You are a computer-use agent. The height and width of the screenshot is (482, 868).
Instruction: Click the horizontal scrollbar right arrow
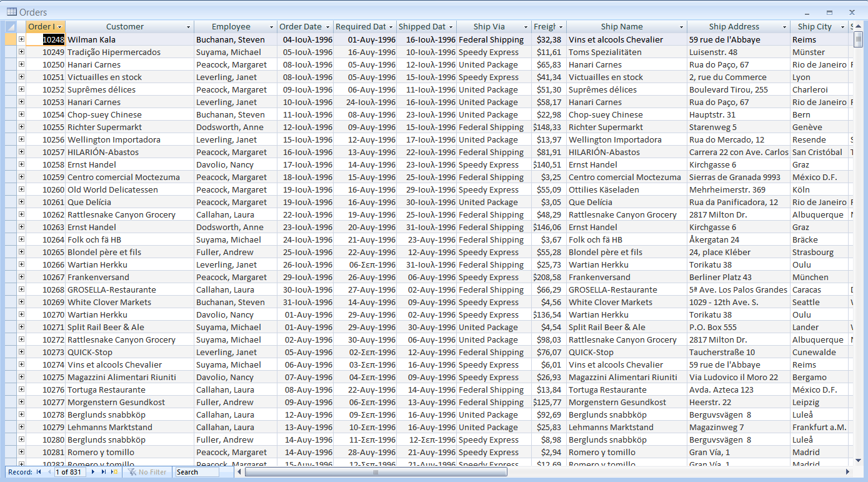[x=848, y=472]
